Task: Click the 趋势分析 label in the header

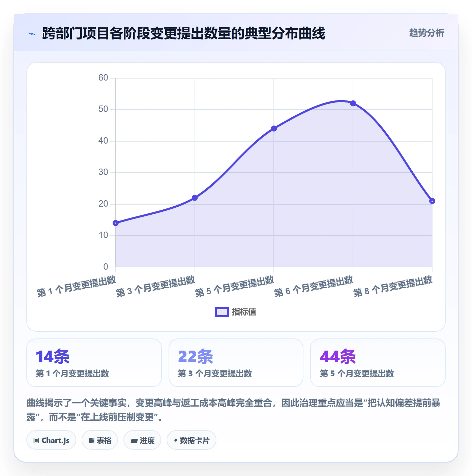Action: pos(426,33)
